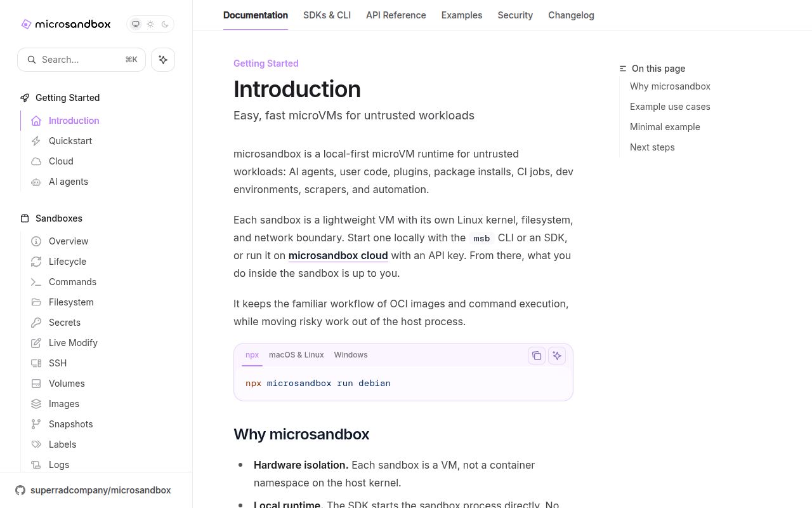Click the info icon next to Overview
The image size is (812, 508).
click(36, 241)
